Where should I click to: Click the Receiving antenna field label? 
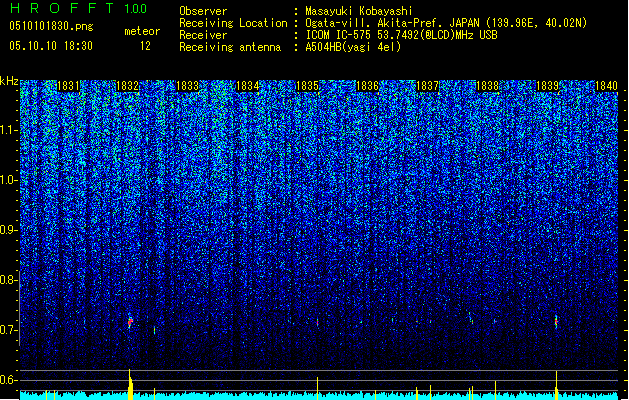click(230, 47)
